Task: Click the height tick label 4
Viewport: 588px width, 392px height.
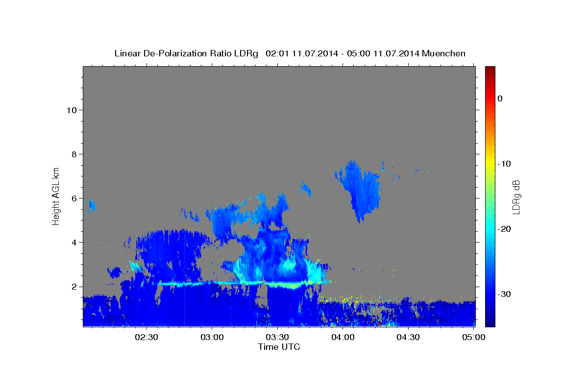Action: tap(73, 243)
